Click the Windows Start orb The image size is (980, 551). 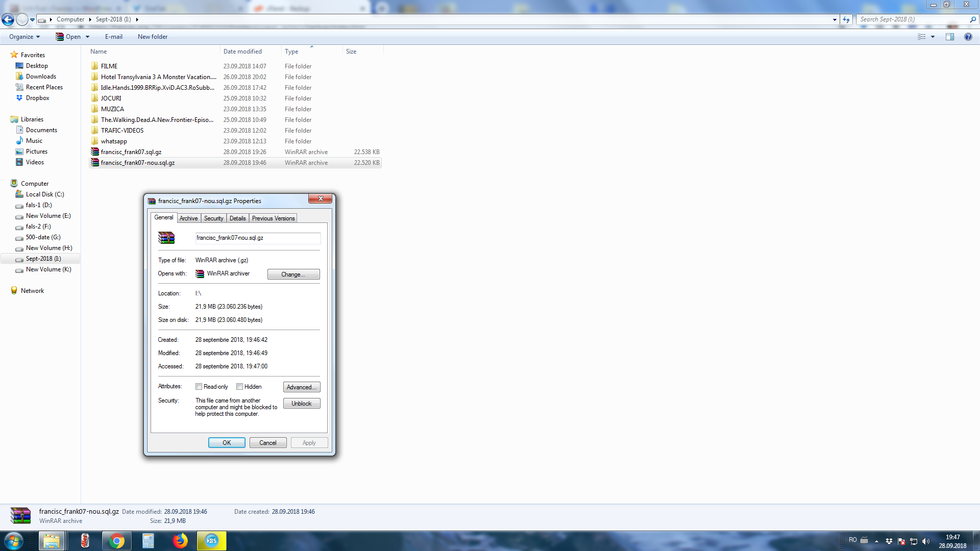tap(14, 541)
